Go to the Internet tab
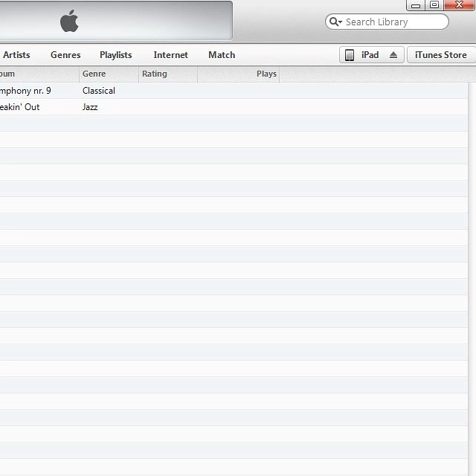This screenshot has width=476, height=476. click(170, 55)
